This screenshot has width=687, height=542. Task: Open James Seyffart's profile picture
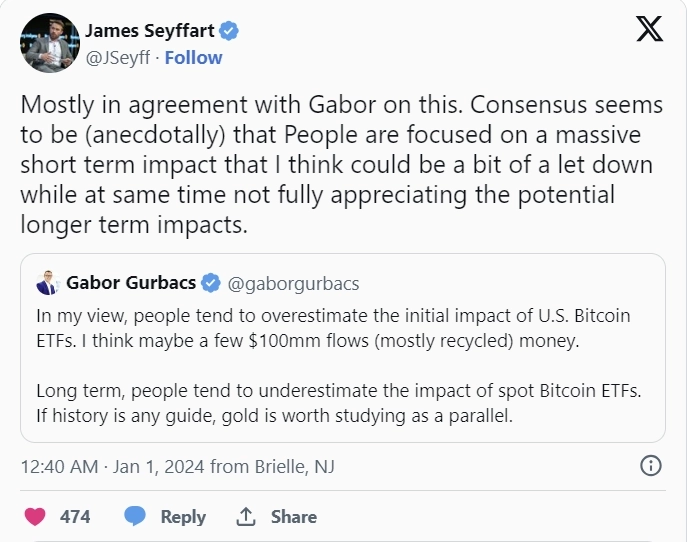[48, 43]
